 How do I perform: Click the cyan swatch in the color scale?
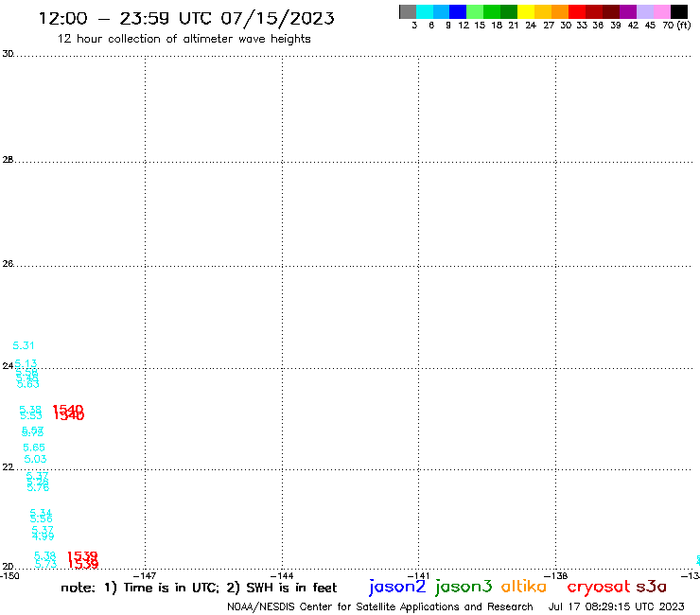425,11
